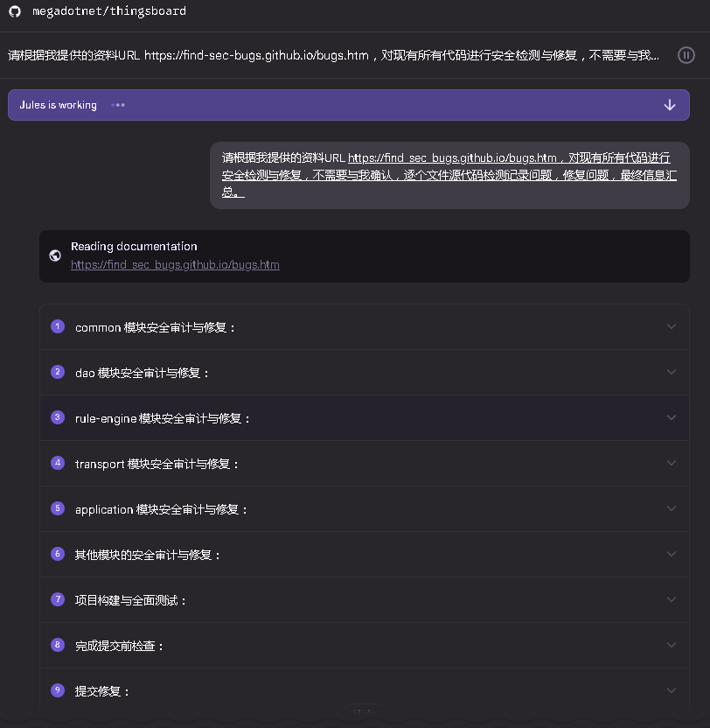
Task: Open the megadotnet/thingsboard repository title
Action: 109,11
